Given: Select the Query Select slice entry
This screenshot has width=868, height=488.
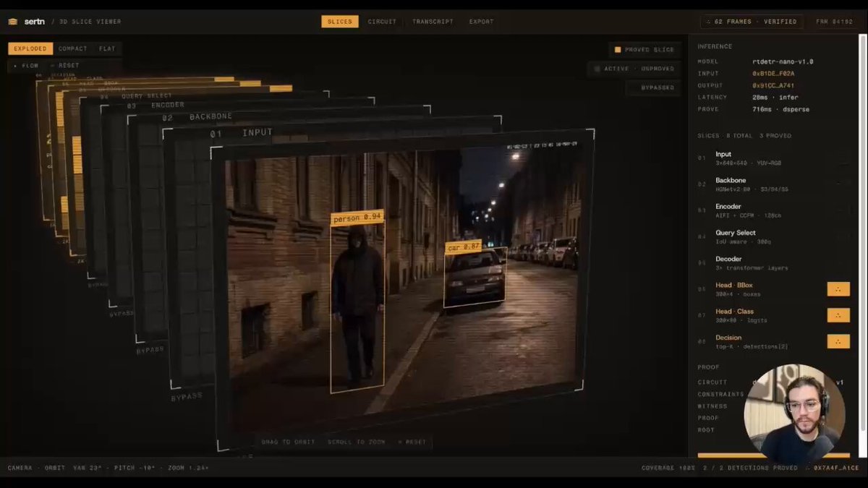Looking at the screenshot, I should pyautogui.click(x=773, y=236).
